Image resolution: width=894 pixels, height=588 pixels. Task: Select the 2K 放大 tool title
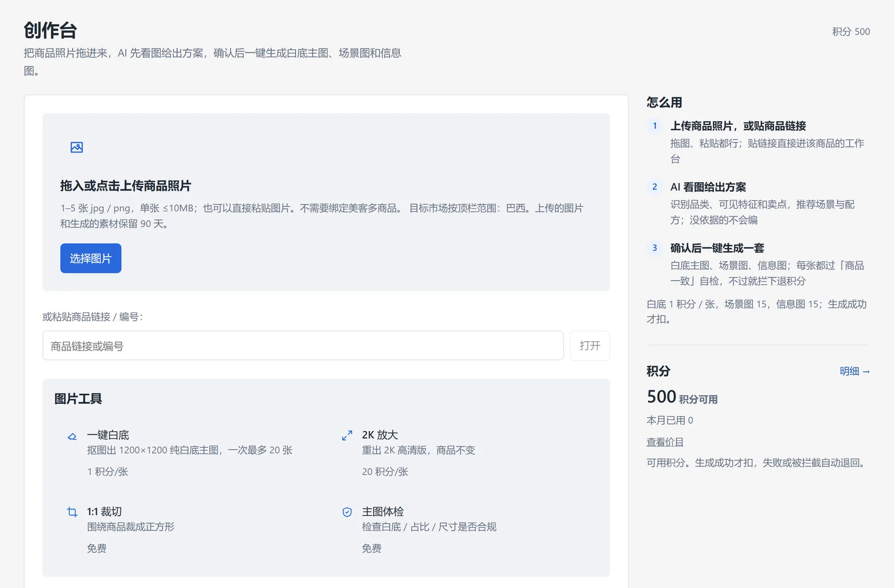coord(380,435)
